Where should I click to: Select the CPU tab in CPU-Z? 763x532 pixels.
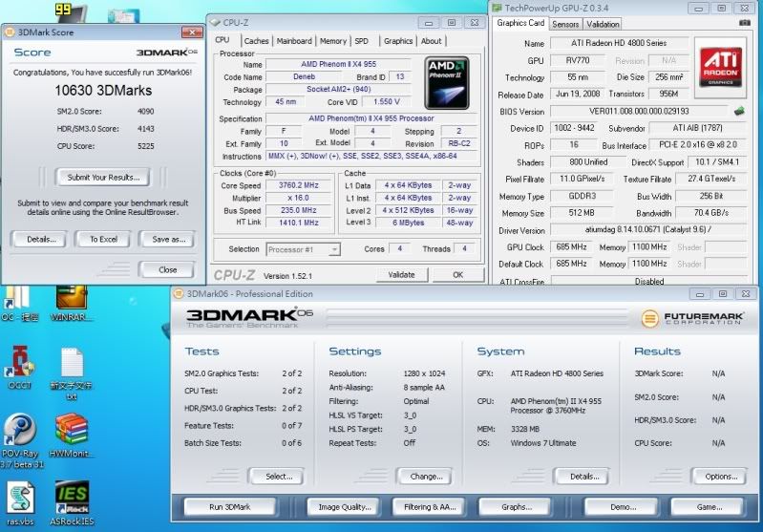tap(223, 40)
